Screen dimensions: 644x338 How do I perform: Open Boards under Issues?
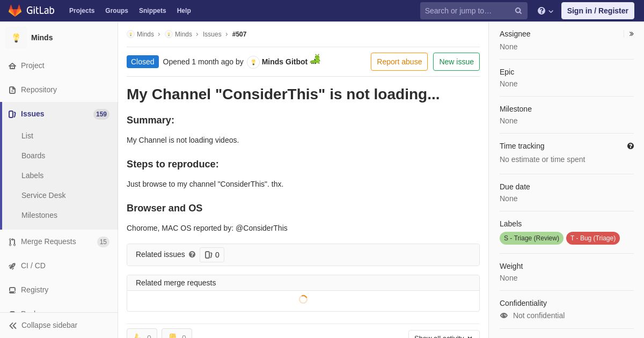33,156
